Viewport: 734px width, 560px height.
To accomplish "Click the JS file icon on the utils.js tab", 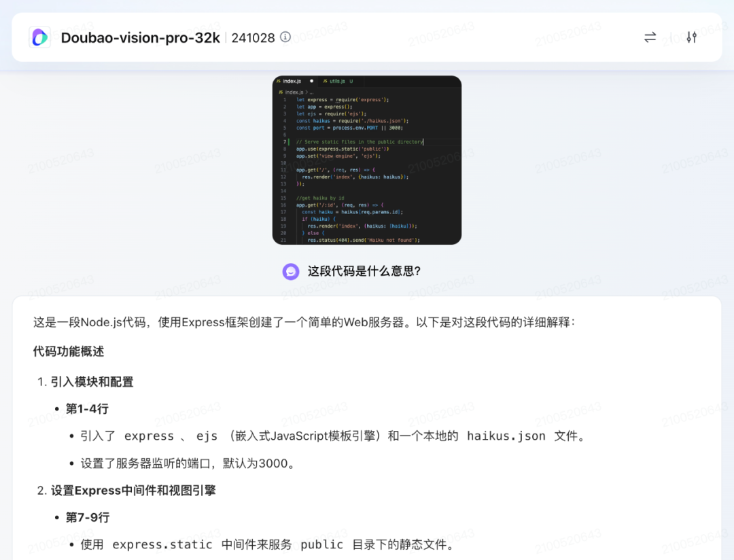I will click(x=325, y=81).
